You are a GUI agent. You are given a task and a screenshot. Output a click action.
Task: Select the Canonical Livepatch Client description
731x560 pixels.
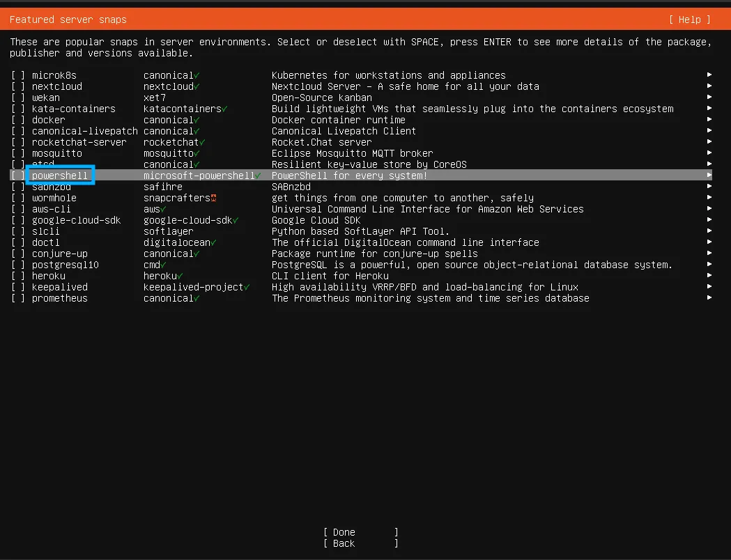click(344, 132)
